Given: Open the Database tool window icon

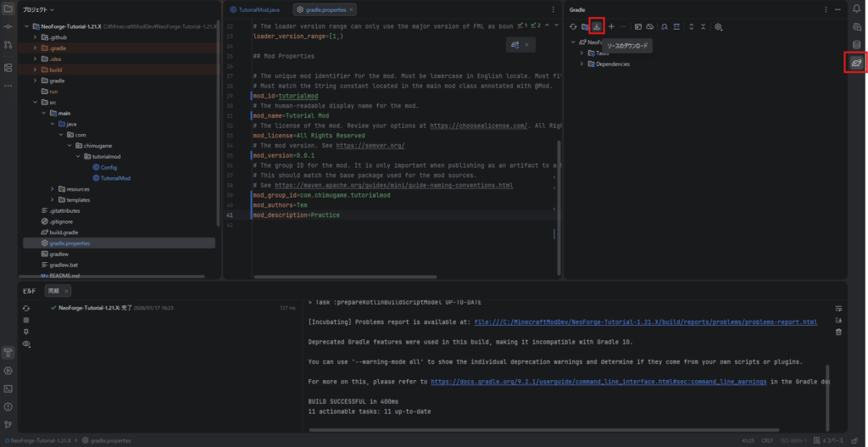Looking at the screenshot, I should pos(856,45).
